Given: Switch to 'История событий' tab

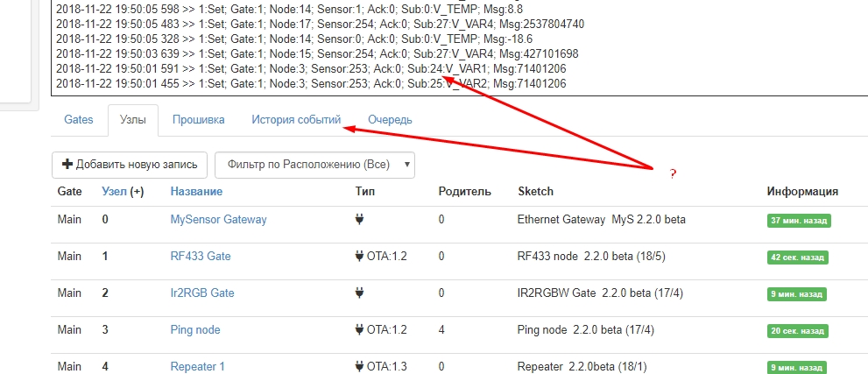Looking at the screenshot, I should [x=296, y=120].
